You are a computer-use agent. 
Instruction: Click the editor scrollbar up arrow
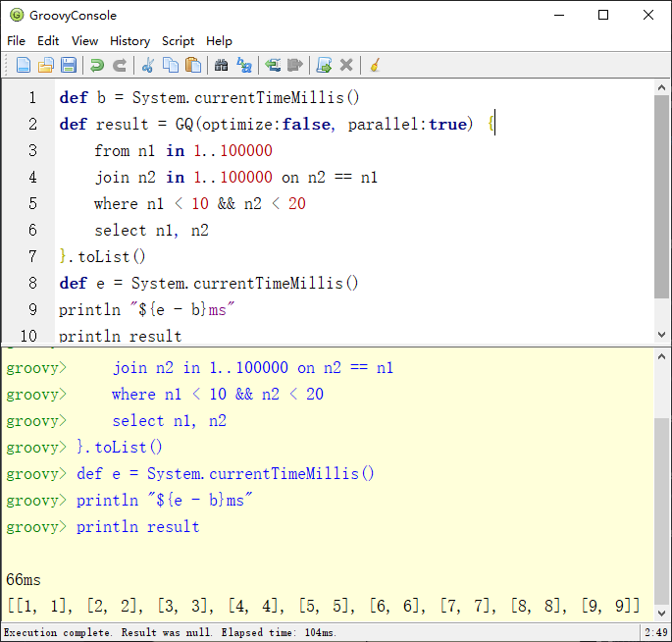pos(661,88)
